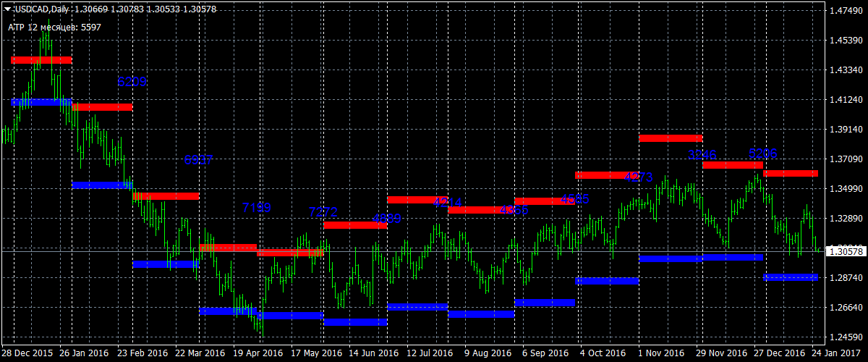Viewport: 868px width, 362px height.
Task: Click the 1.28740 price scale value
Action: [845, 278]
